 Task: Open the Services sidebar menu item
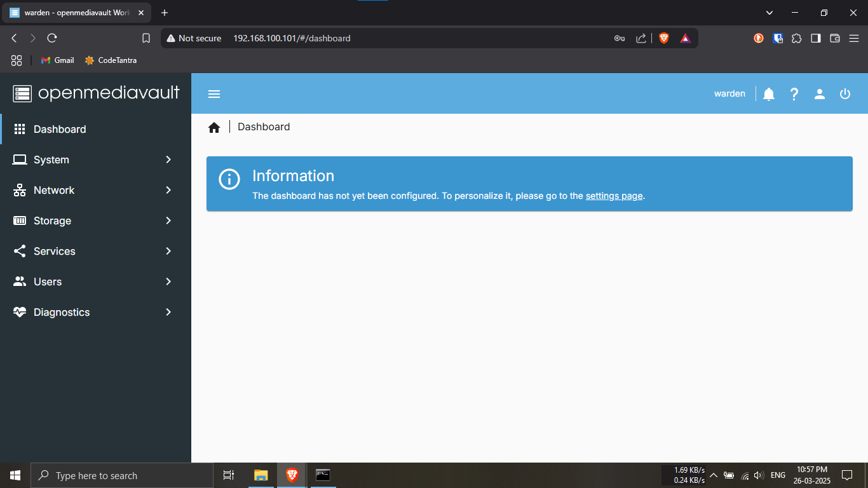point(55,251)
